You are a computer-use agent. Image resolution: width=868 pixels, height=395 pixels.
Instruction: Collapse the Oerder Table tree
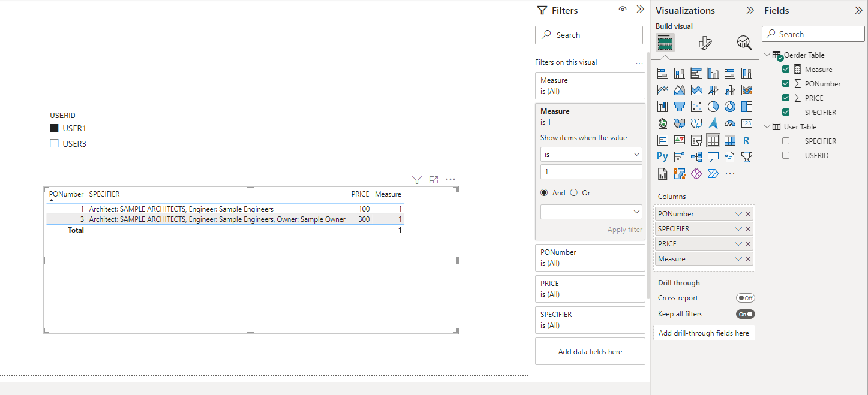pos(767,55)
